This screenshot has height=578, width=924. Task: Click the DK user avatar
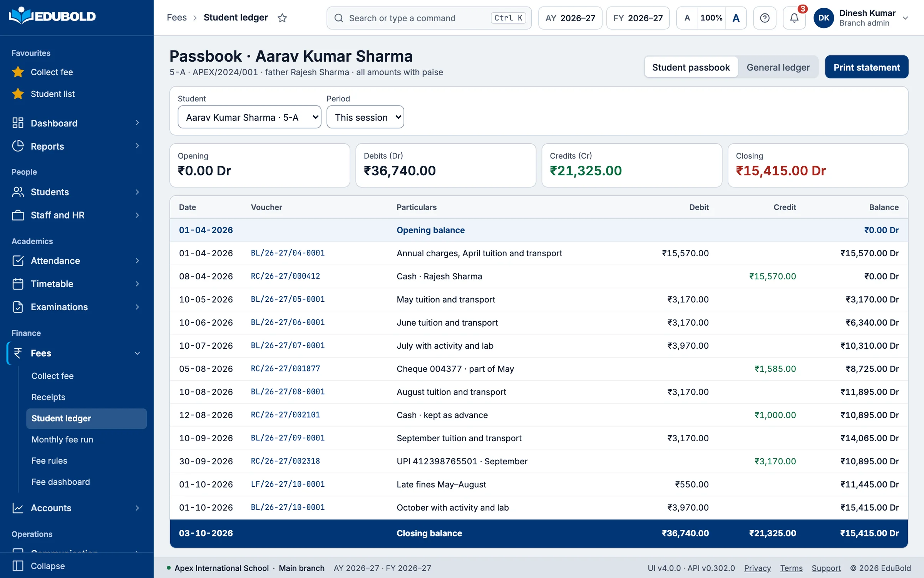[x=824, y=18]
